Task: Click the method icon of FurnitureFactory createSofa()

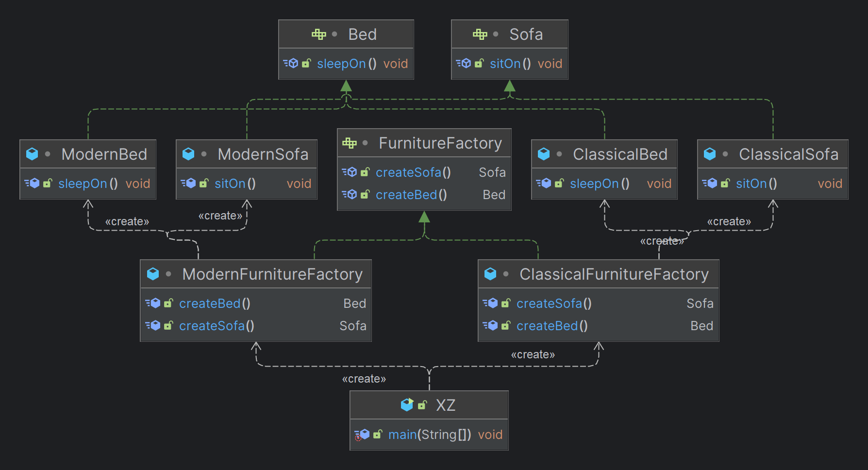Action: [350, 172]
